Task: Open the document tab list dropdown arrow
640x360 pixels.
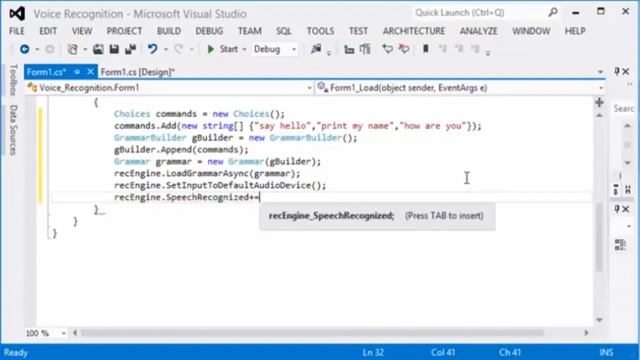Action: coord(600,72)
